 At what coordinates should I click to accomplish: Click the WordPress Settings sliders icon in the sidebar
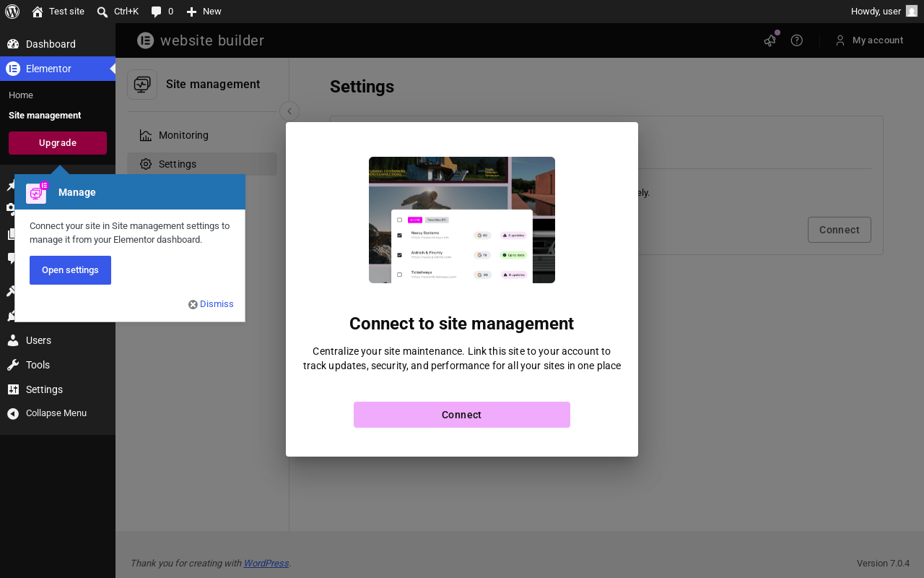click(x=13, y=389)
